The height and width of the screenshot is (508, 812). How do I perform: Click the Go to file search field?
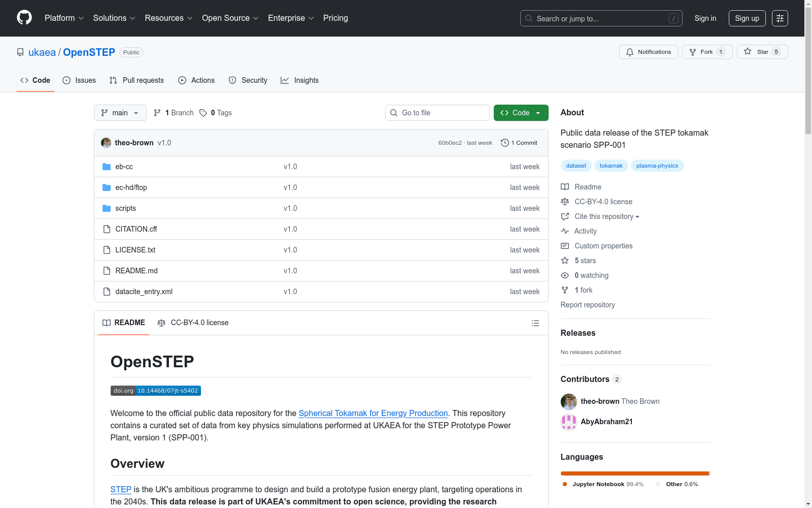tap(437, 113)
